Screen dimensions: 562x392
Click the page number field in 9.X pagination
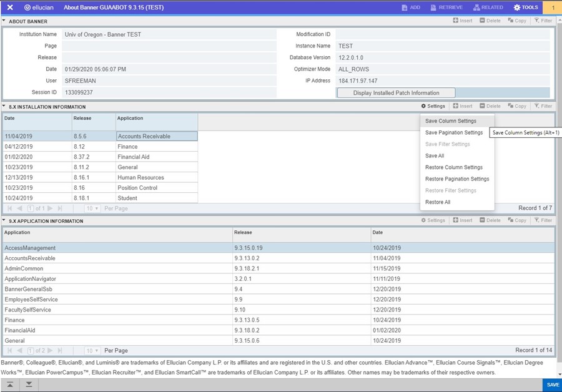pos(31,350)
